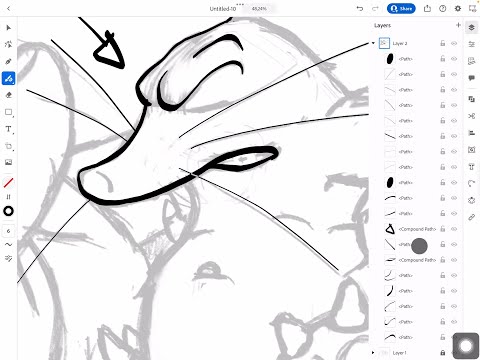Image resolution: width=480 pixels, height=360 pixels.
Task: Expand Layer 1 with its disclosure triangle
Action: tap(373, 353)
